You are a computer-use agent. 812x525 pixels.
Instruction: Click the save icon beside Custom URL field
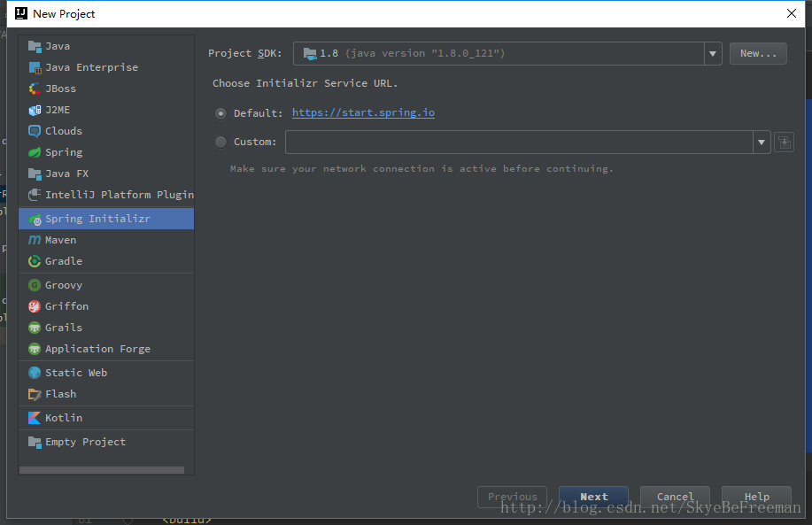tap(784, 142)
